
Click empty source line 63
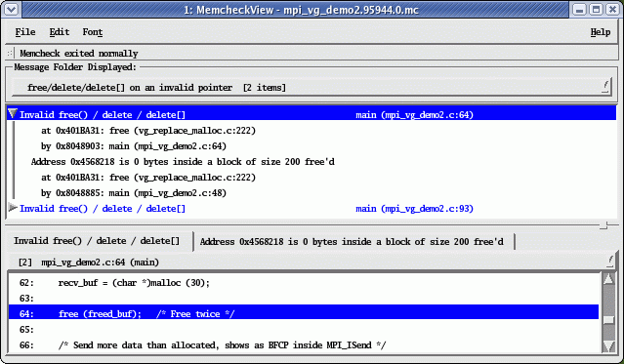(304, 299)
